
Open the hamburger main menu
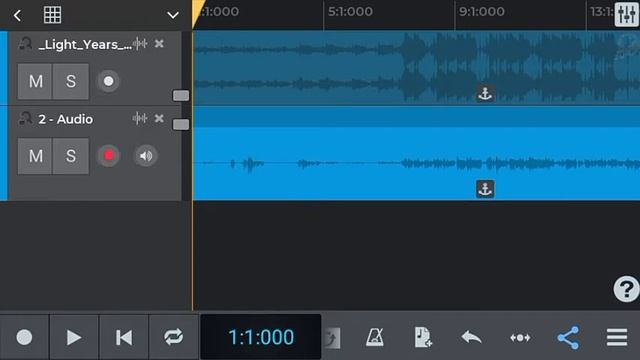pos(617,338)
